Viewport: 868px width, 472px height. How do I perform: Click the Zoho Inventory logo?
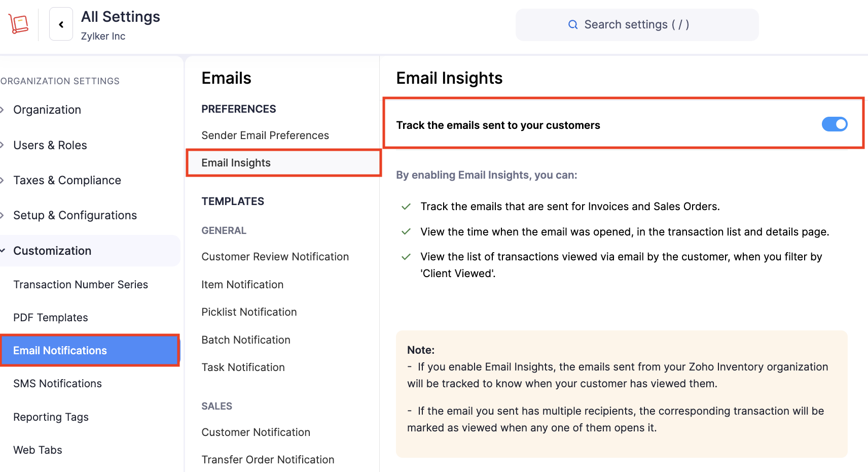[18, 23]
